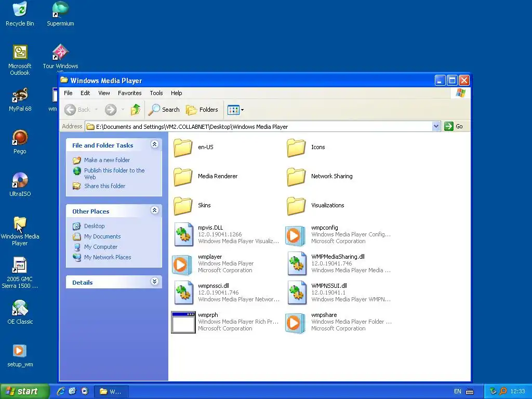Select the mpvis.DLL file icon

click(x=183, y=234)
